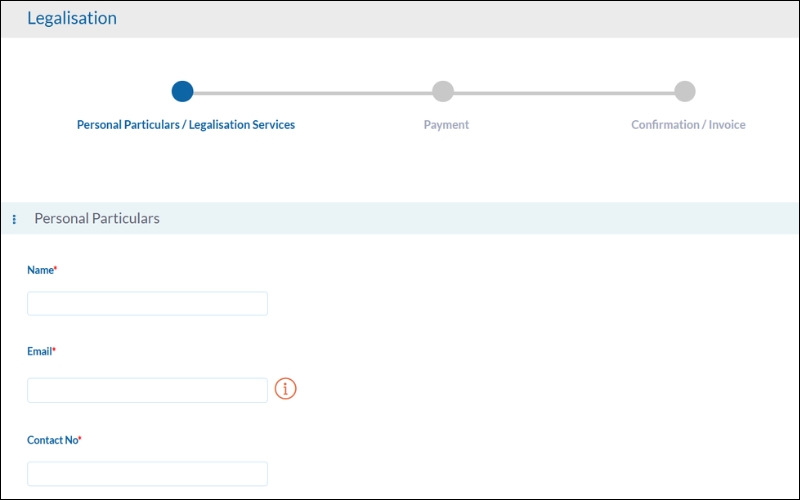Go to Personal Particulars / Legalisation Services step label
Viewport: 800px width, 500px height.
point(186,125)
